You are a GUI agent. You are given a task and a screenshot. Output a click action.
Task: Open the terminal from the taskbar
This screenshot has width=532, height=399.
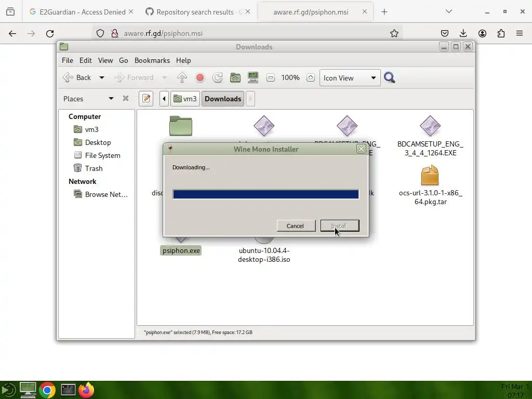pos(68,390)
